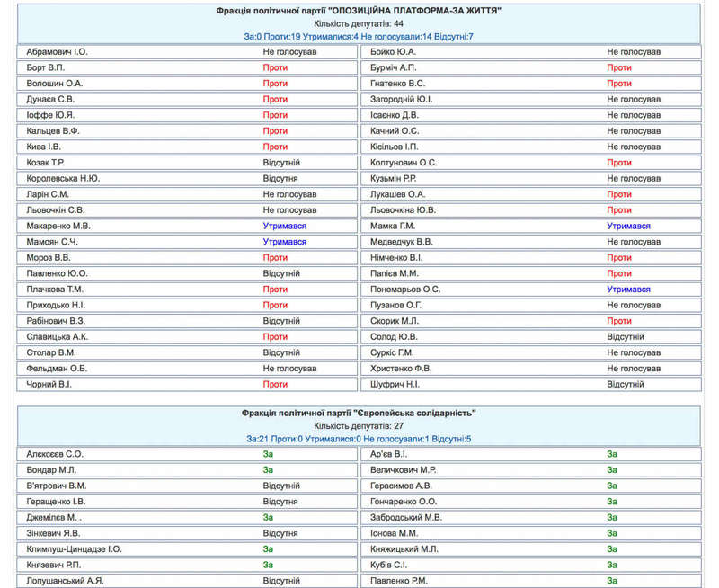Click the Європейська солідарність faction title

coord(359,413)
